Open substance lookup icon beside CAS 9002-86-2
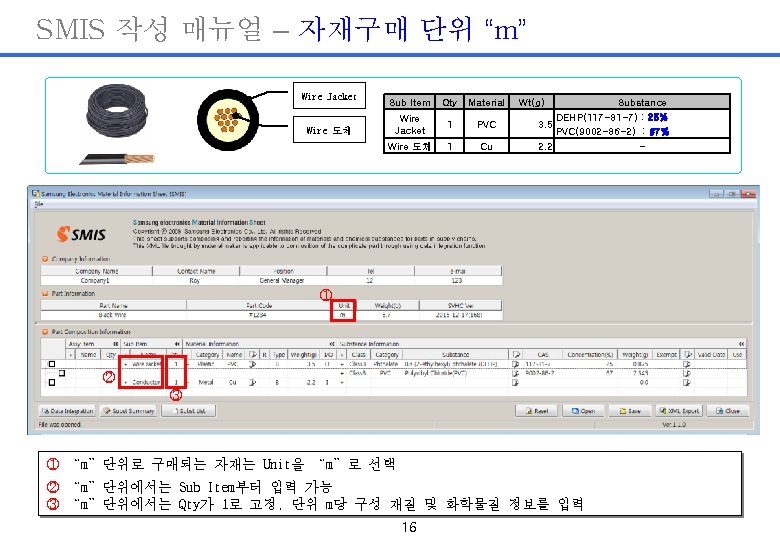Screen dimensions: 780x540 click(x=516, y=373)
